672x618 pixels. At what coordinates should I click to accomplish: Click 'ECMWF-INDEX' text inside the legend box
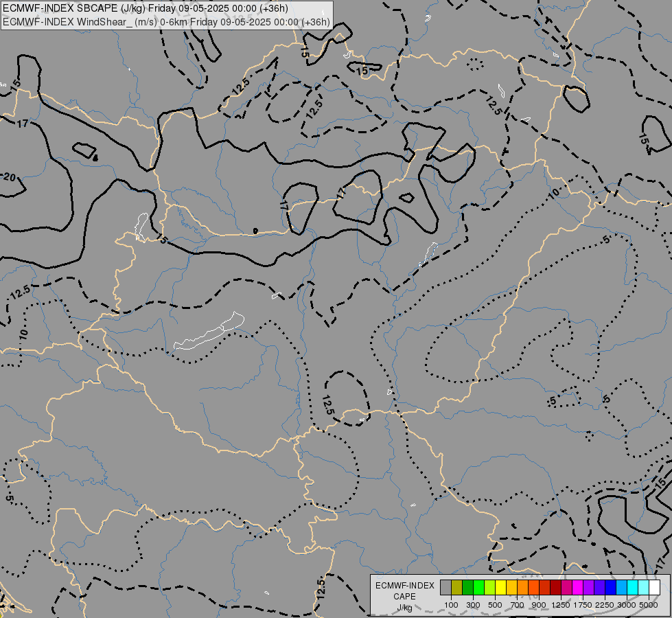coord(405,586)
